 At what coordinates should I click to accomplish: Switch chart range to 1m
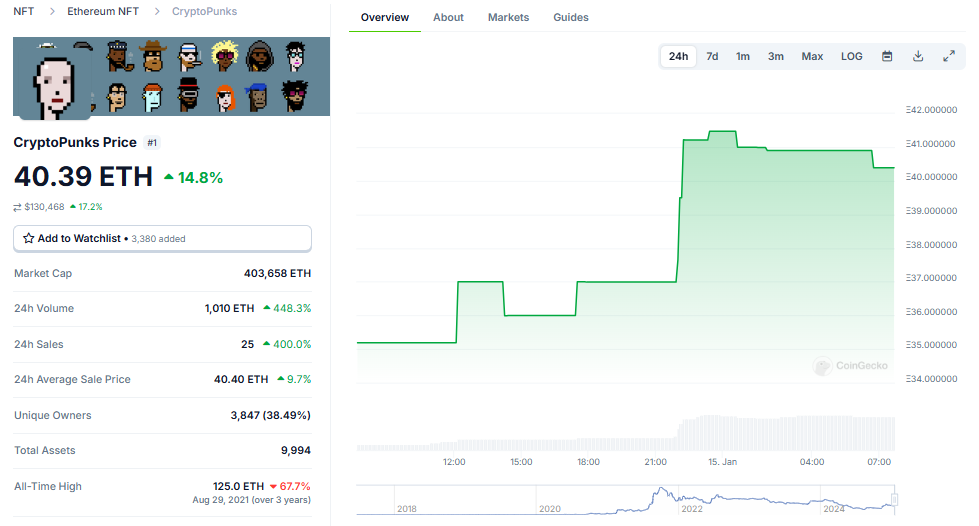tap(743, 56)
